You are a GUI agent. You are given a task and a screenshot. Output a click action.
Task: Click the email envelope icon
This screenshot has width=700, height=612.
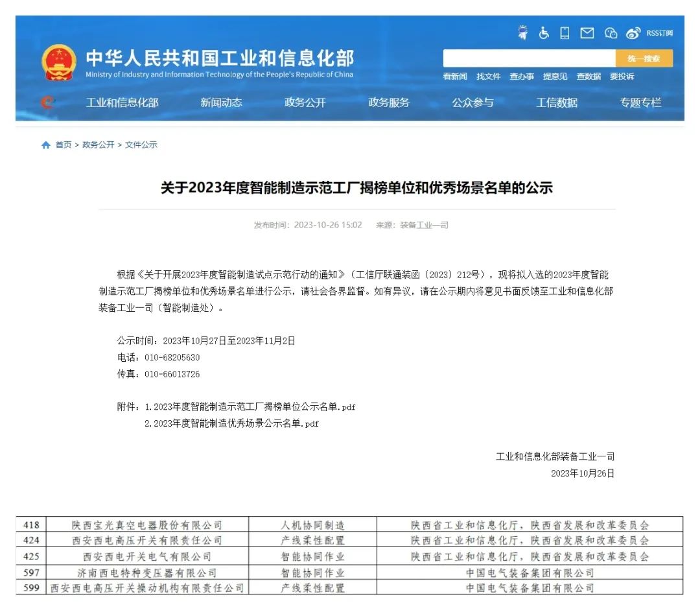587,33
